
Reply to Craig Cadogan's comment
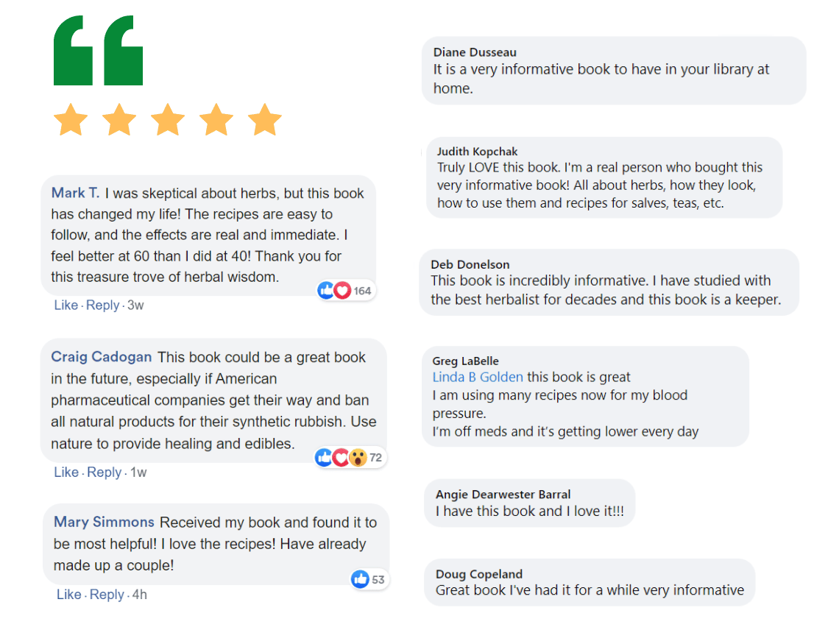tap(104, 472)
